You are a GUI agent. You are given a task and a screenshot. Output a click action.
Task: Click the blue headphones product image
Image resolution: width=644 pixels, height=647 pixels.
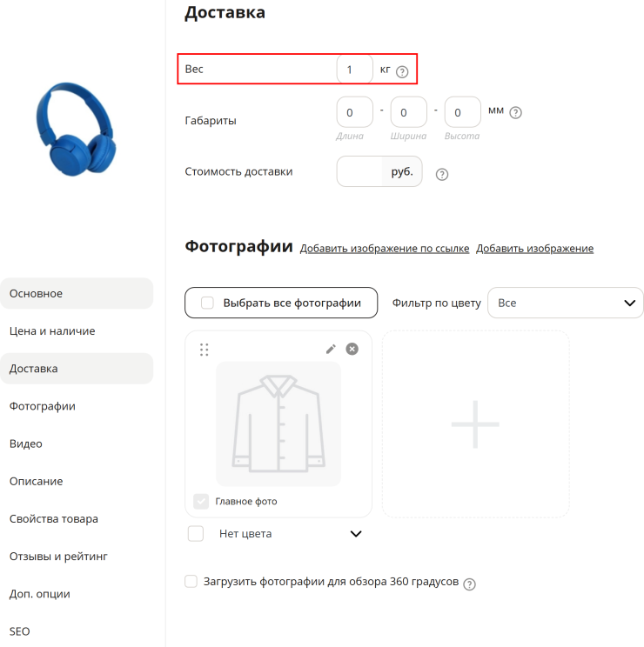76,129
